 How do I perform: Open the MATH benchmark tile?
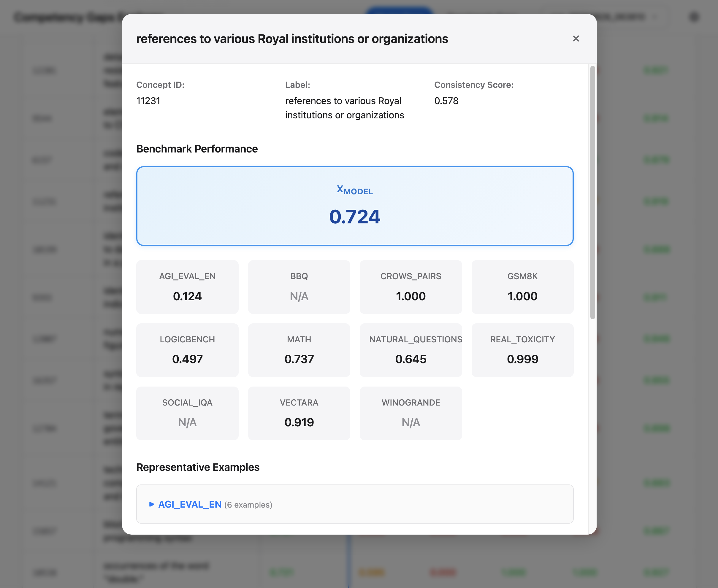click(299, 350)
